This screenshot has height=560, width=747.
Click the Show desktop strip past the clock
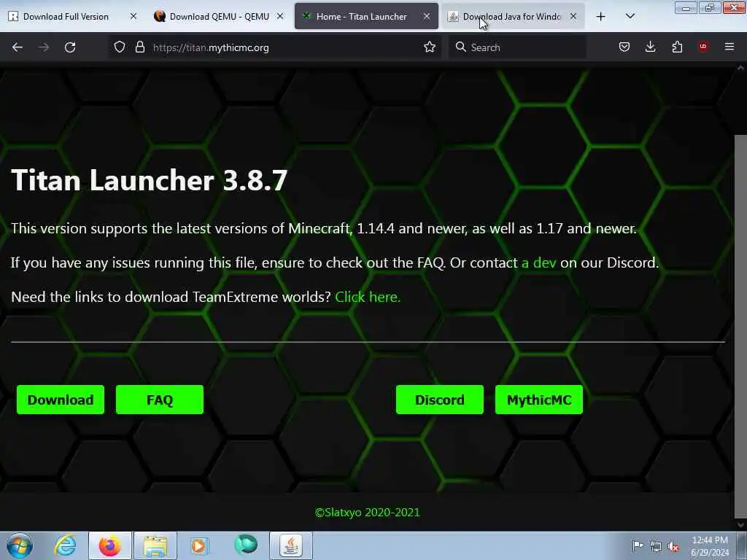click(741, 545)
